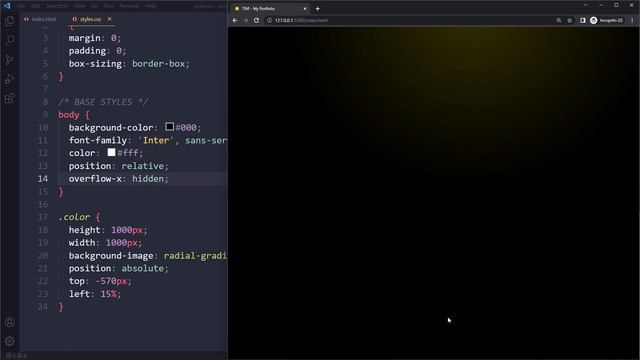This screenshot has height=360, width=640.
Task: Click line number 17 in the gutter
Action: [43, 217]
